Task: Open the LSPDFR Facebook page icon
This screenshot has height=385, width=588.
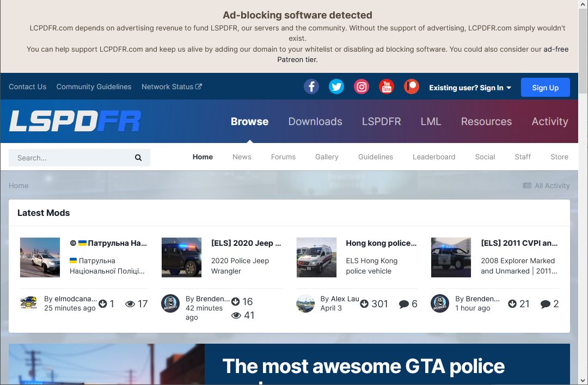Action: pos(311,87)
